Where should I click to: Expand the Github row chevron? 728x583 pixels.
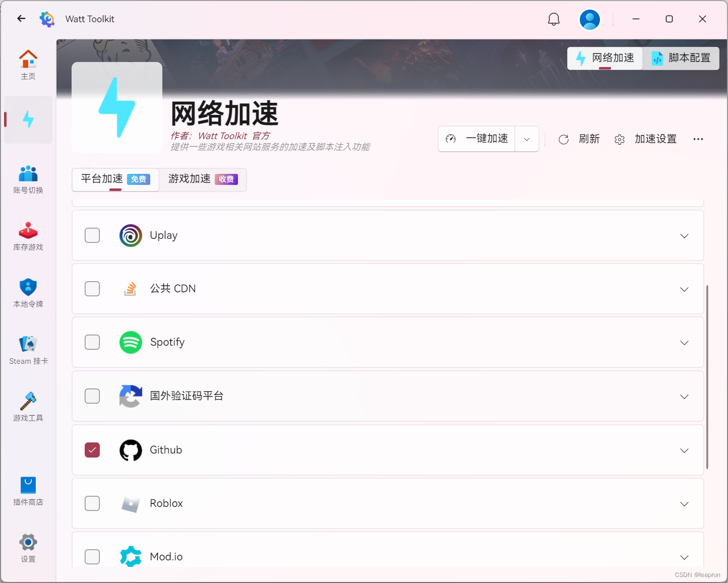(684, 450)
